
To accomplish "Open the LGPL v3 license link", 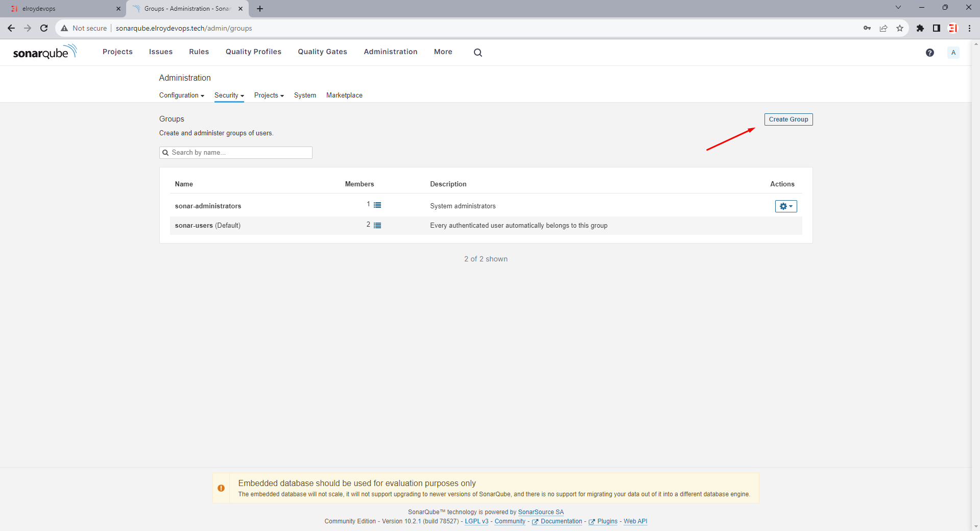I will click(476, 521).
